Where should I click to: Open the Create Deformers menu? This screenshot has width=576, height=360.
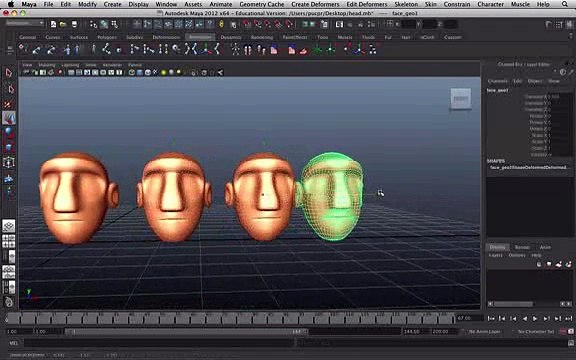click(315, 4)
